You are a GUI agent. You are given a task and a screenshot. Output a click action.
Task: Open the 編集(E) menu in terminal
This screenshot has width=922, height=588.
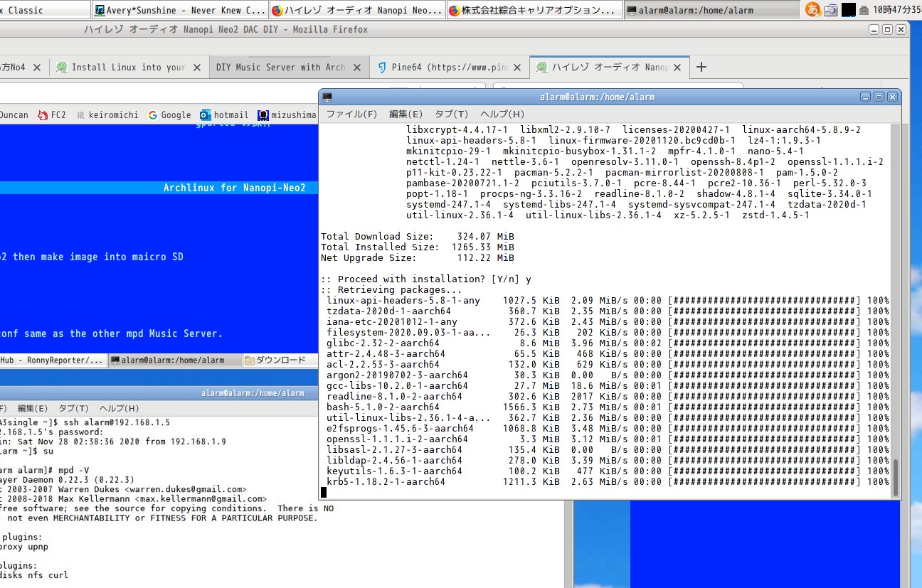pos(406,114)
